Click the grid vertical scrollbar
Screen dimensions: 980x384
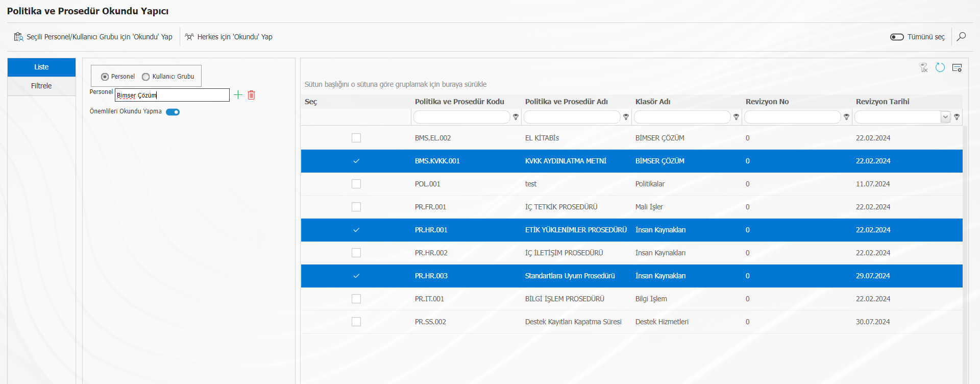[x=965, y=254]
